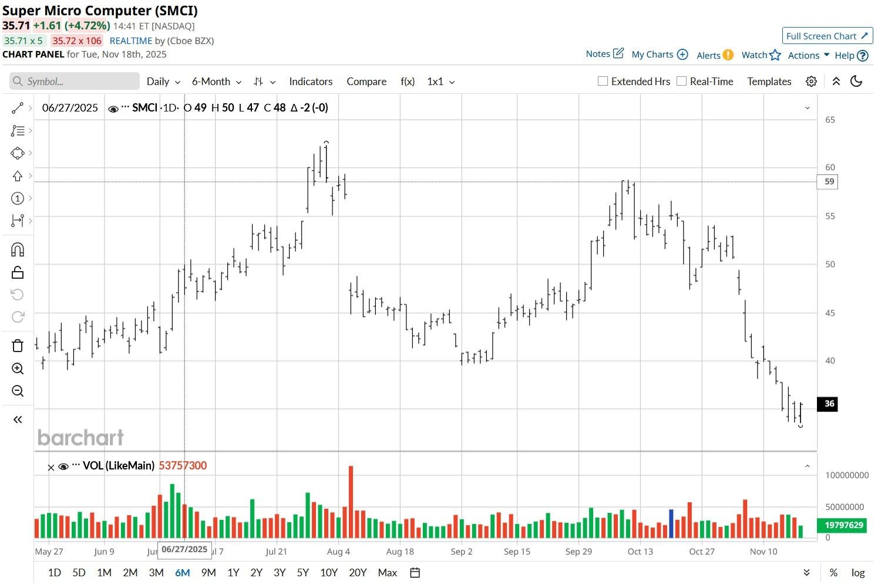Select the 6M time range

point(182,573)
